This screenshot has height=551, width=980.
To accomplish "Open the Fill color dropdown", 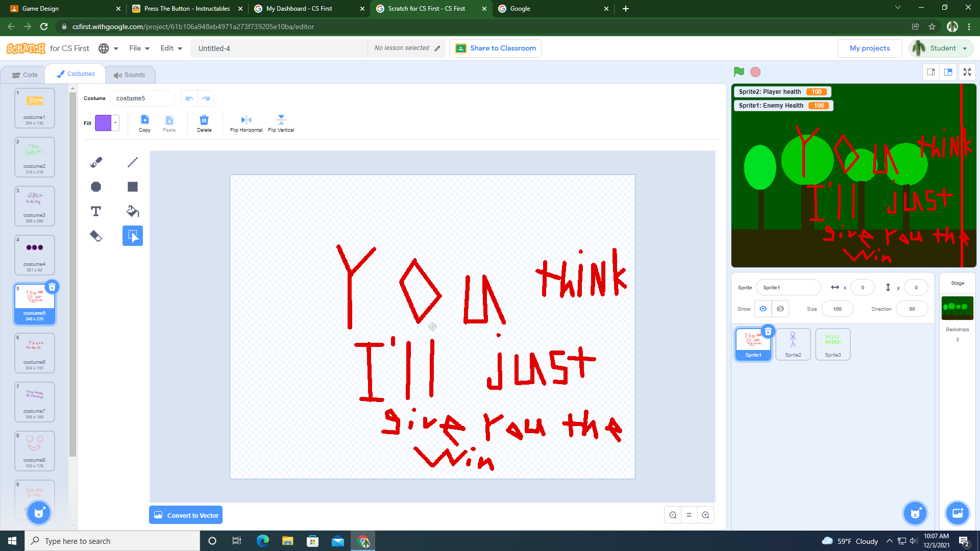I will click(x=114, y=123).
